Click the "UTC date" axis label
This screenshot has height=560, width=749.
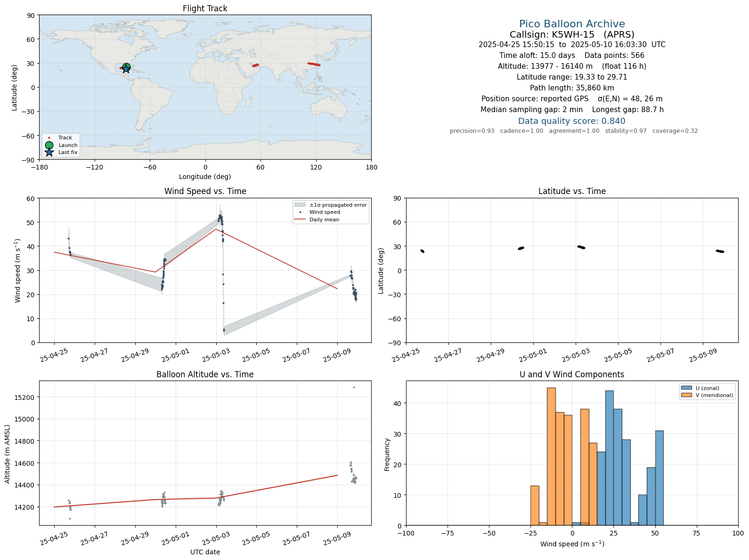(x=205, y=552)
